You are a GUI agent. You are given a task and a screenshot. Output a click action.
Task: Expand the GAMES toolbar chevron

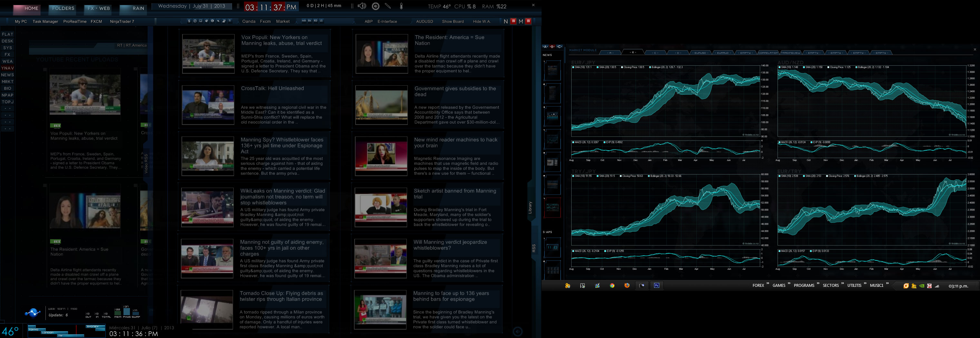[789, 283]
